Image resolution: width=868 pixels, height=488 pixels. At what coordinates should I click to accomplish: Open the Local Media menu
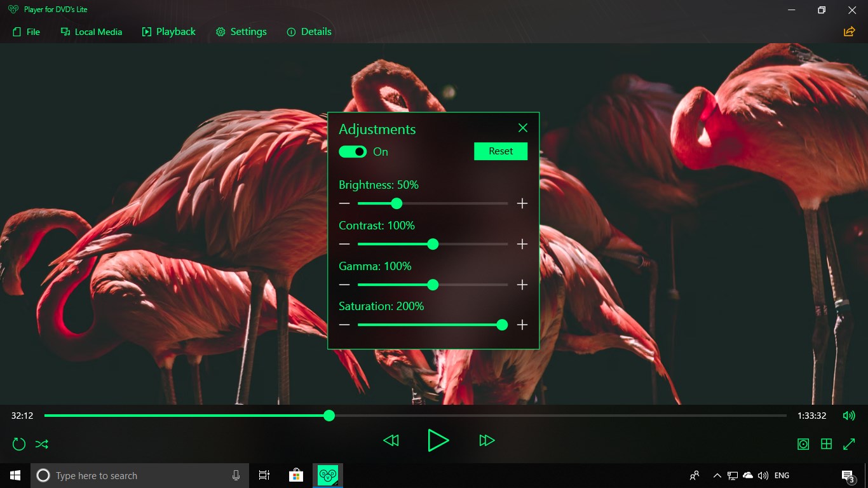pyautogui.click(x=91, y=31)
